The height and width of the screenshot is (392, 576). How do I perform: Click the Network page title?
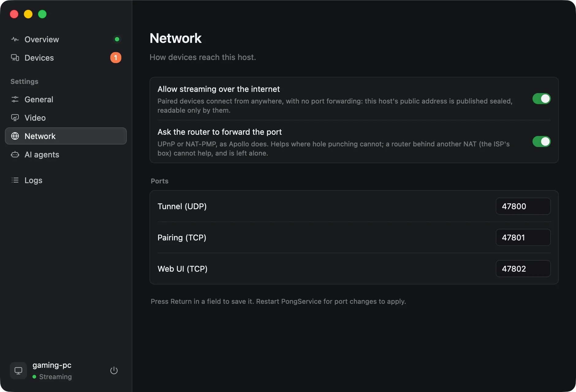point(176,38)
